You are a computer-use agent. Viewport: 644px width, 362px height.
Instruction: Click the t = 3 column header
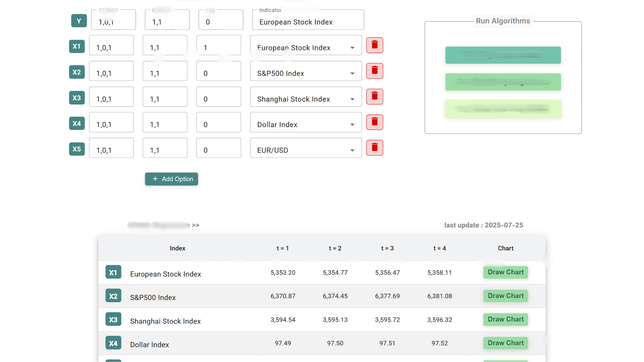pyautogui.click(x=387, y=248)
